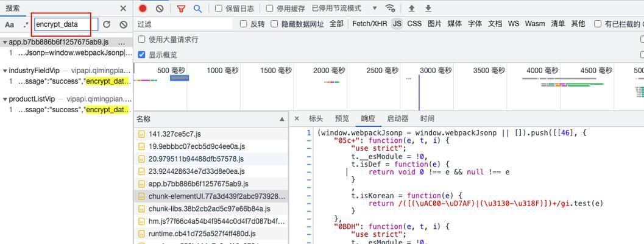The height and width of the screenshot is (244, 644).
Task: Close the search panel
Action: [x=123, y=8]
